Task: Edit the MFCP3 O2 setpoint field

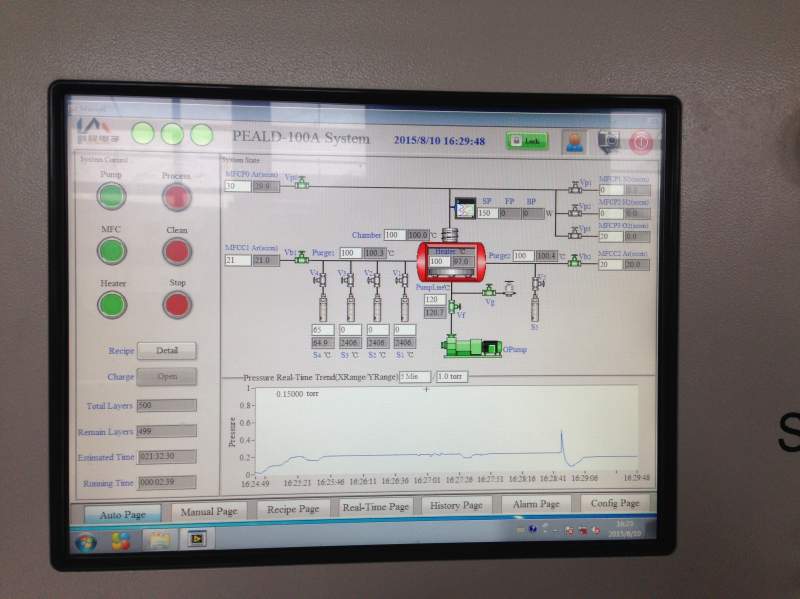Action: (611, 236)
